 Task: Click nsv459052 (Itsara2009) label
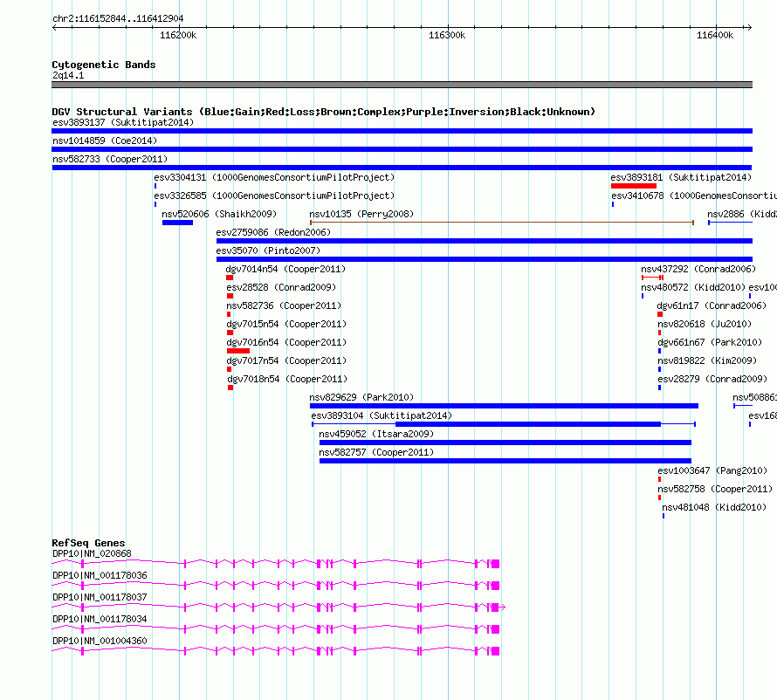(376, 434)
